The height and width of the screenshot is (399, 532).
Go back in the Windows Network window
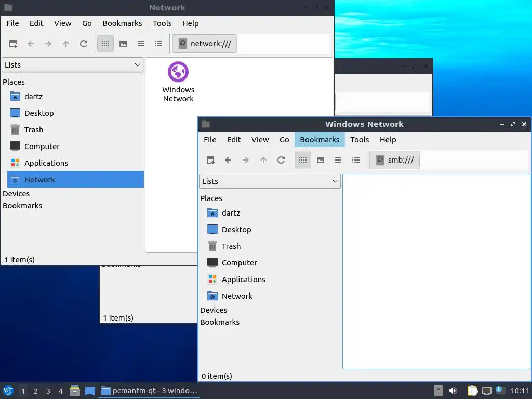(228, 160)
